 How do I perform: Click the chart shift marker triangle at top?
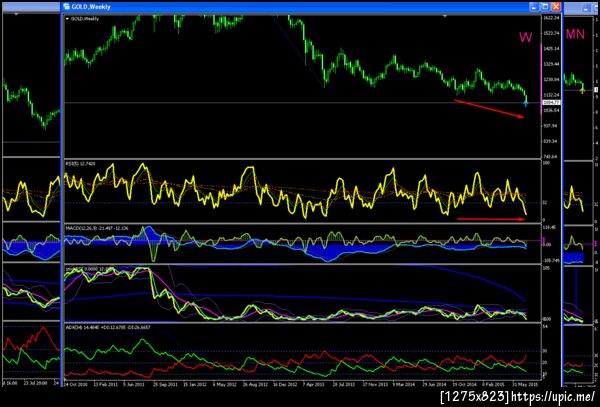point(444,16)
